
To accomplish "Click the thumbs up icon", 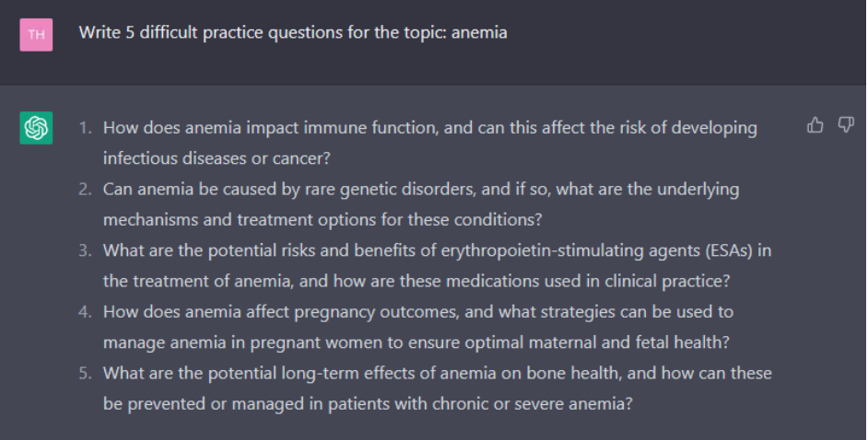I will (x=815, y=125).
